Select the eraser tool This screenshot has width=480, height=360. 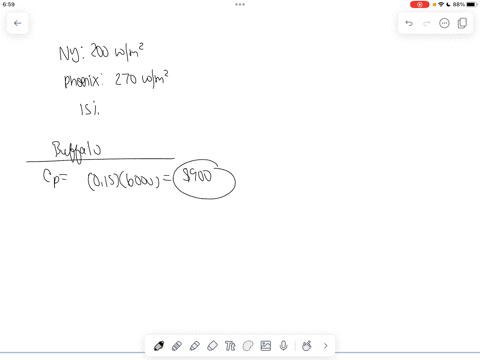[212, 346]
